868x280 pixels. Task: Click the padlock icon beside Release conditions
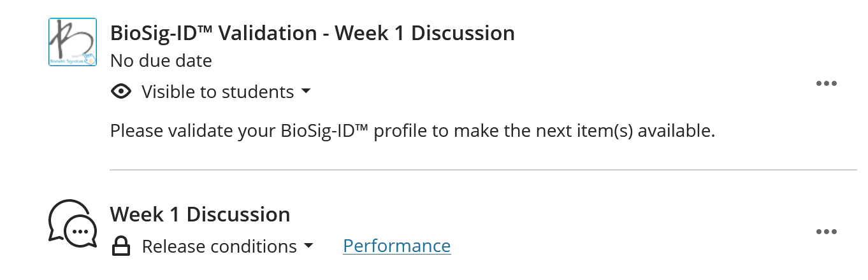click(121, 246)
